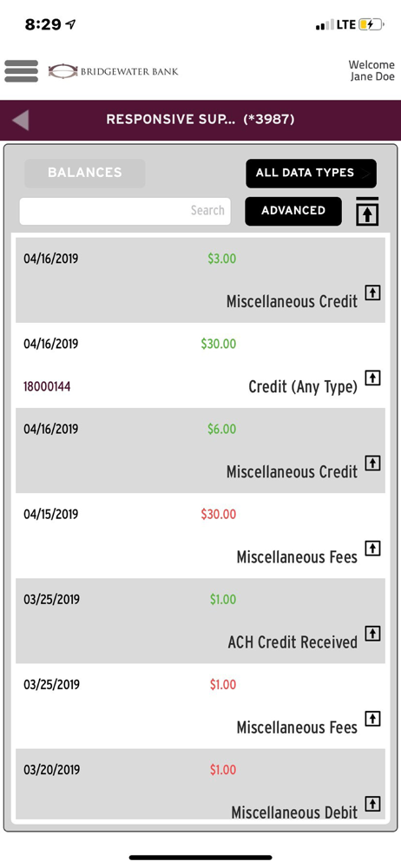
Task: Tap the back arrow in the account header
Action: click(21, 120)
